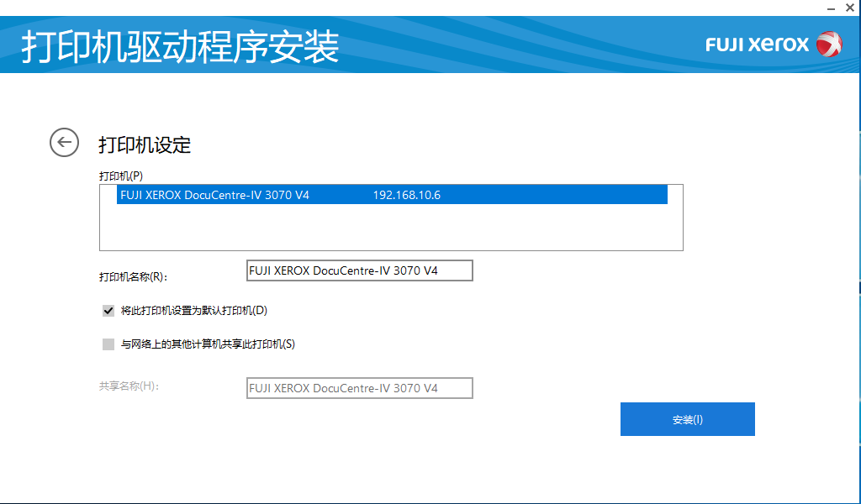Click the red Xerox sphere logo icon

(828, 44)
